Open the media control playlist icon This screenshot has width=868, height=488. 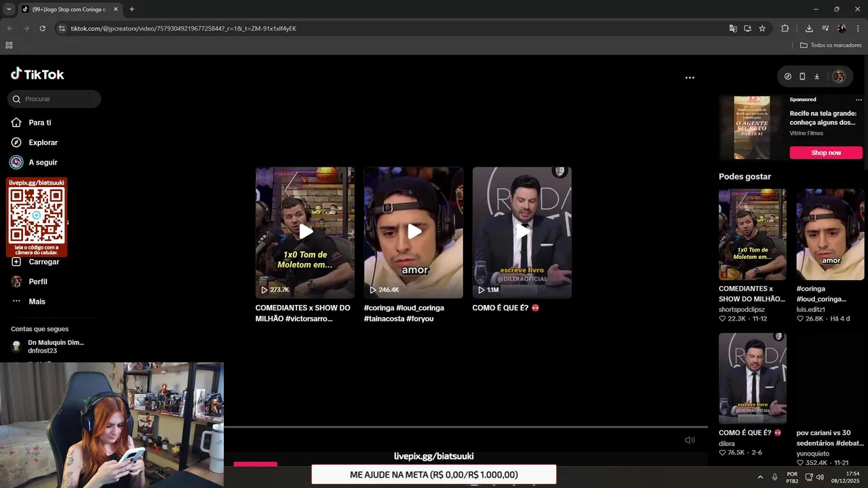tap(825, 28)
